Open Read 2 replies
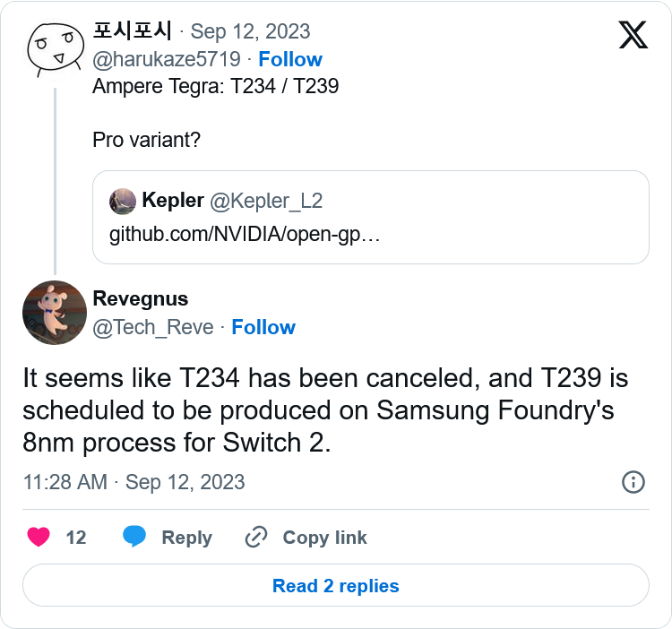 pos(336,586)
